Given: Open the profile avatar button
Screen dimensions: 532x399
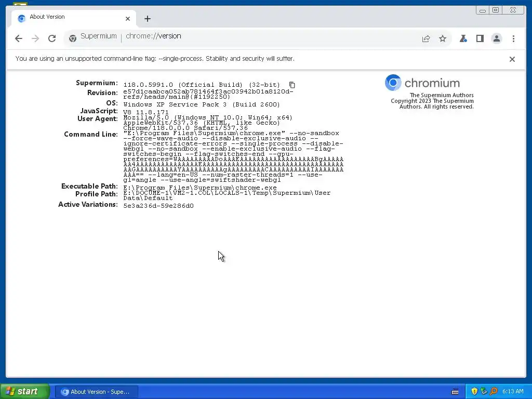Looking at the screenshot, I should (496, 38).
